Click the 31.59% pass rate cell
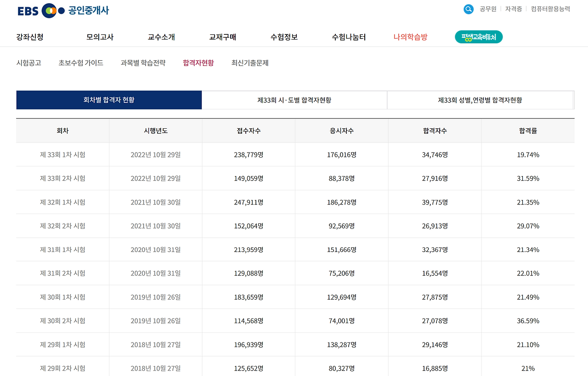The height and width of the screenshot is (376, 588). tap(528, 178)
